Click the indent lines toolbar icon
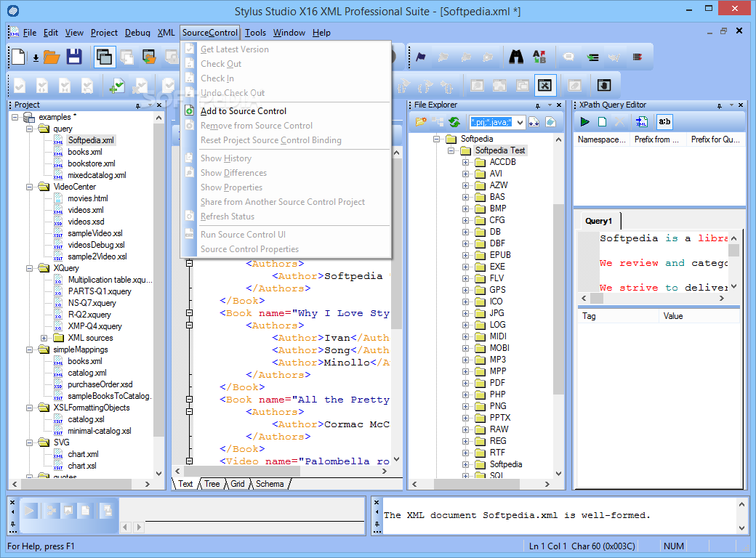 (x=592, y=57)
